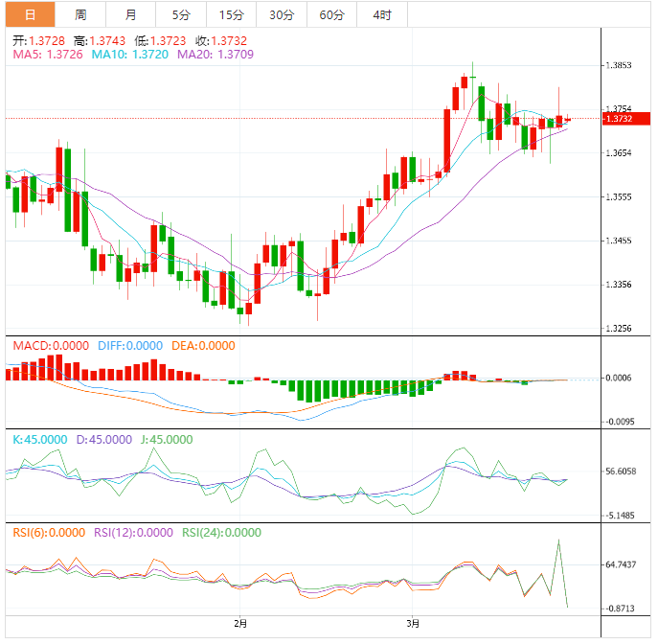Switch to the 月 monthly tab
This screenshot has width=658, height=644.
(x=130, y=14)
